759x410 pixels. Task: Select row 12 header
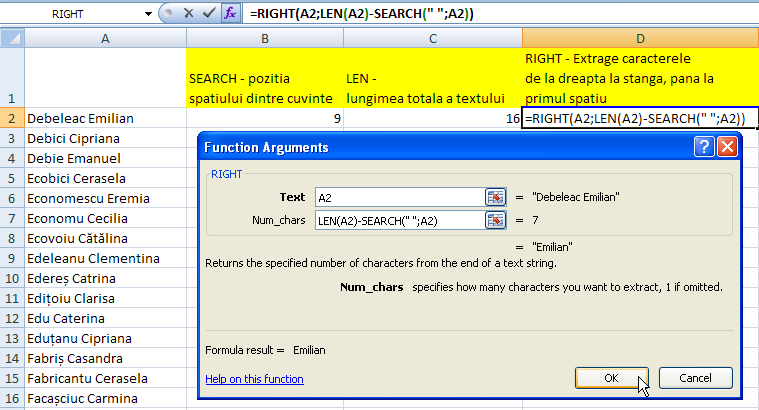tap(12, 318)
